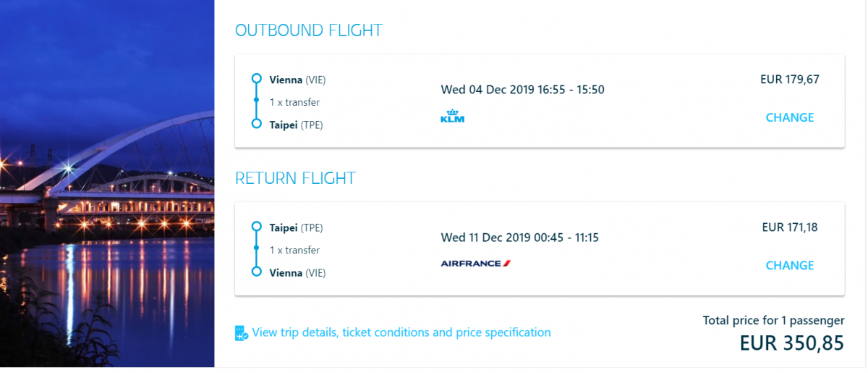The image size is (868, 373).
Task: Click the total price EUR 350,85
Action: (791, 343)
